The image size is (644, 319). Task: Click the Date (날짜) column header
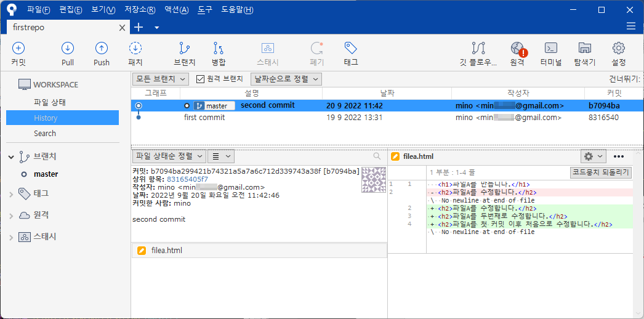click(387, 93)
